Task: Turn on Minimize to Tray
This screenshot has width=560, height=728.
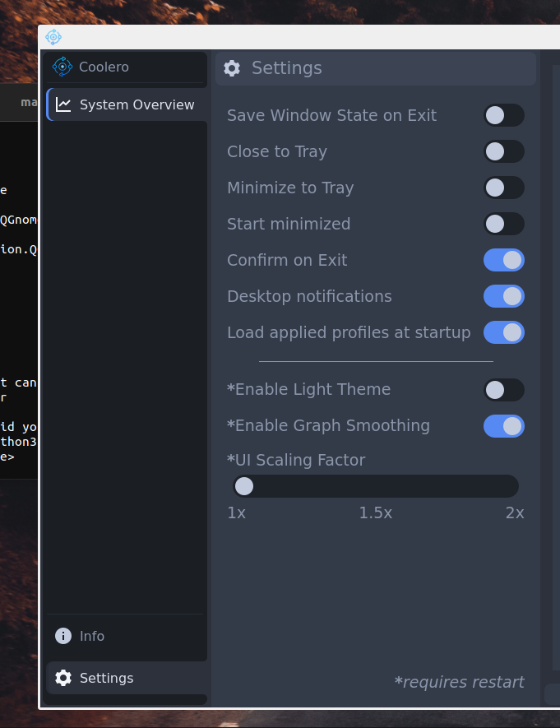Action: coord(503,188)
